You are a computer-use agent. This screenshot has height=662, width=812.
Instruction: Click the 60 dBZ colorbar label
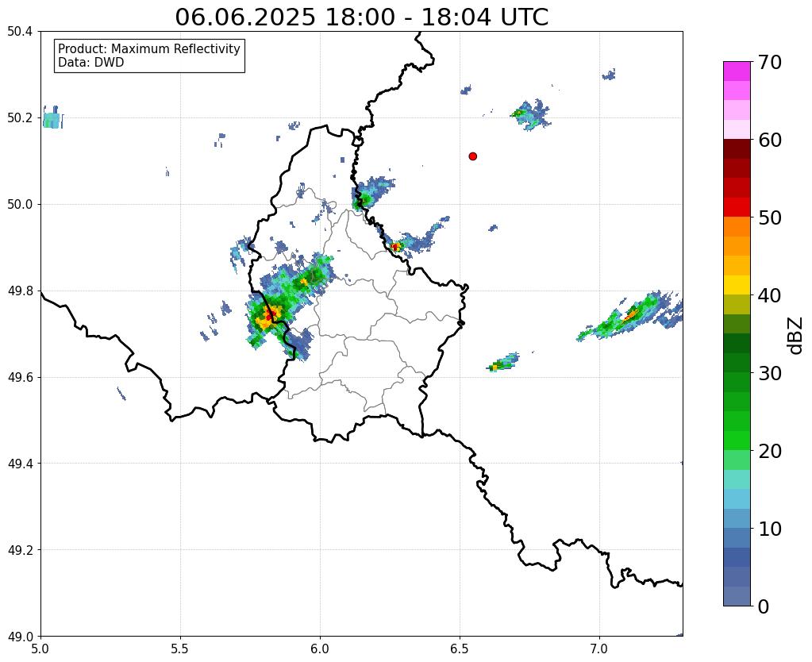[x=770, y=140]
